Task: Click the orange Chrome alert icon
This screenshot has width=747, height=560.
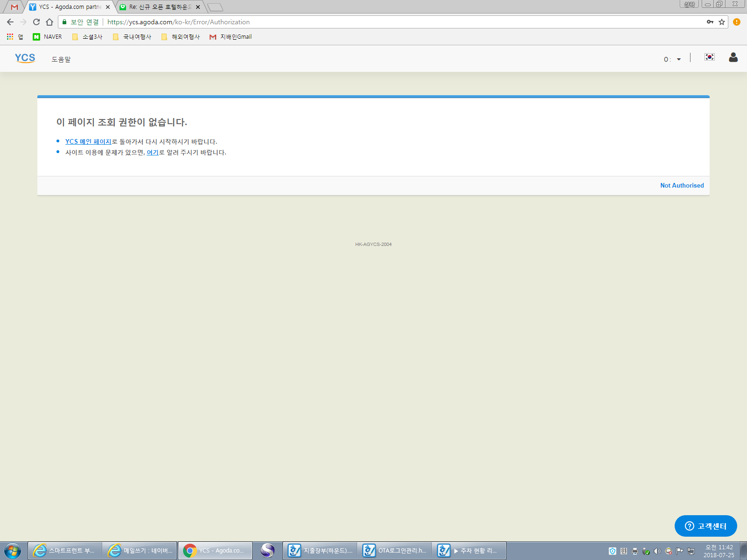Action: [737, 22]
